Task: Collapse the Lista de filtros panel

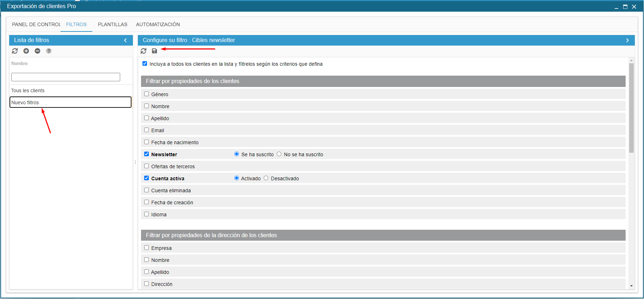Action: pos(125,40)
